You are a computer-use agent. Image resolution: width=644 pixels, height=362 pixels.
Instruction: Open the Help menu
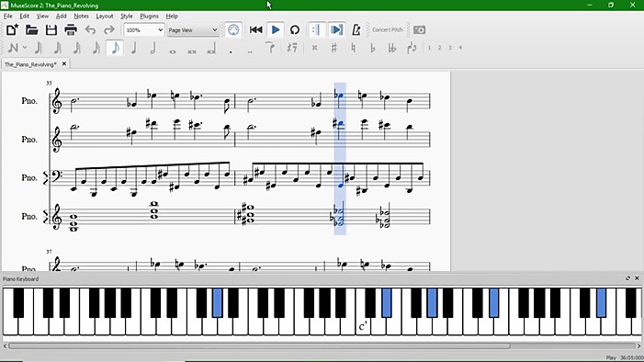(172, 16)
